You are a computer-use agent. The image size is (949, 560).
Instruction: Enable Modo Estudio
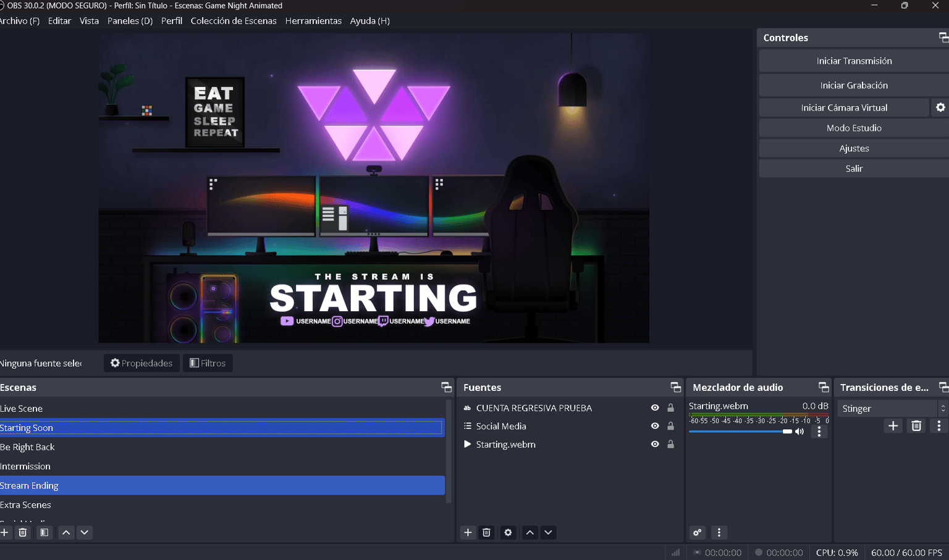pyautogui.click(x=854, y=128)
